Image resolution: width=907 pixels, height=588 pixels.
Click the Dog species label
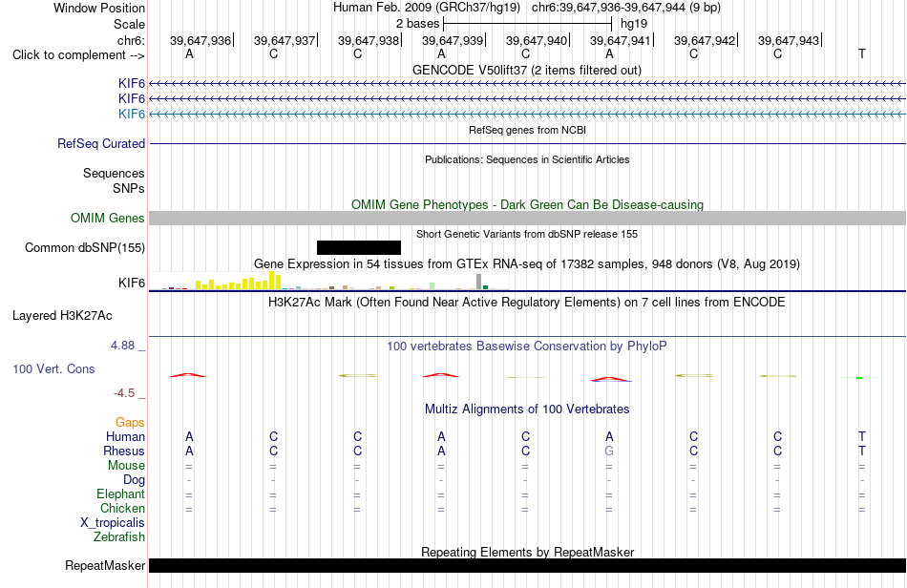(135, 480)
